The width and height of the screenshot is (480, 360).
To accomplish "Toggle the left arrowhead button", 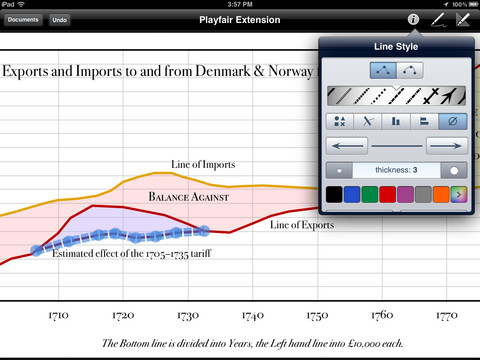I will coord(347,146).
